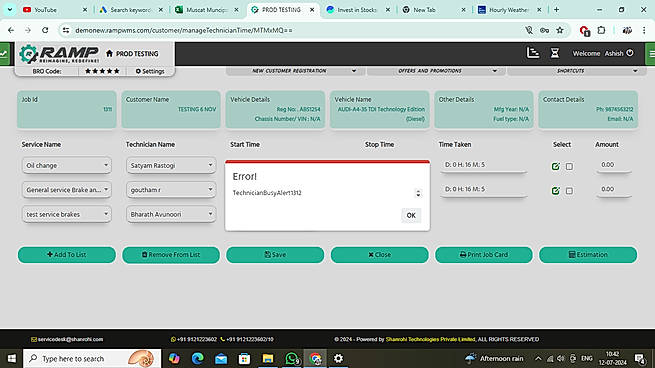The image size is (655, 368).
Task: Click Remove From List button
Action: [x=171, y=255]
